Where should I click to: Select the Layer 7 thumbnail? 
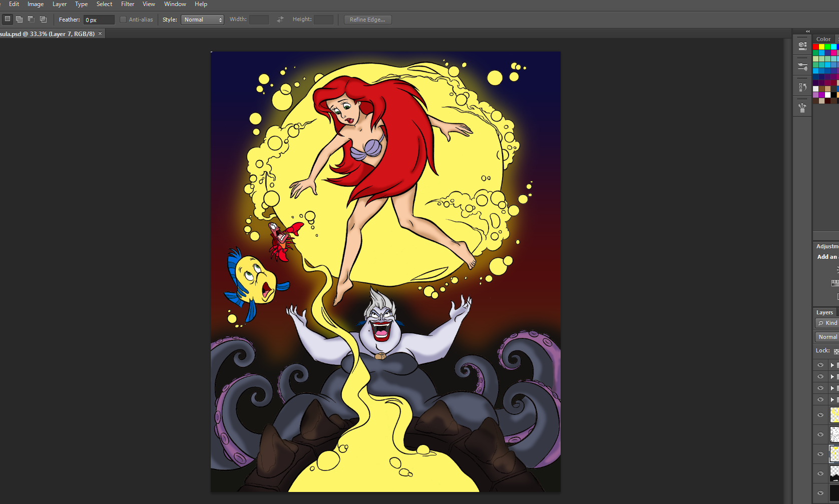point(834,454)
